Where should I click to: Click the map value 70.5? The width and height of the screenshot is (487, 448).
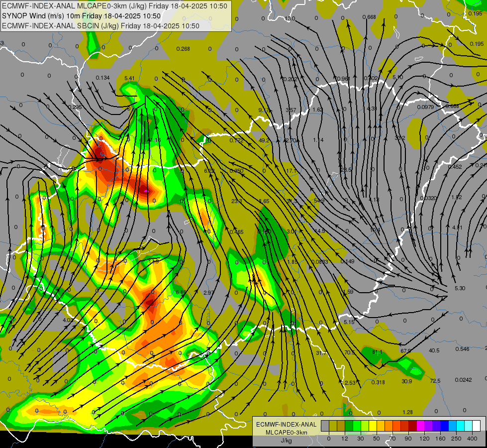point(349,352)
